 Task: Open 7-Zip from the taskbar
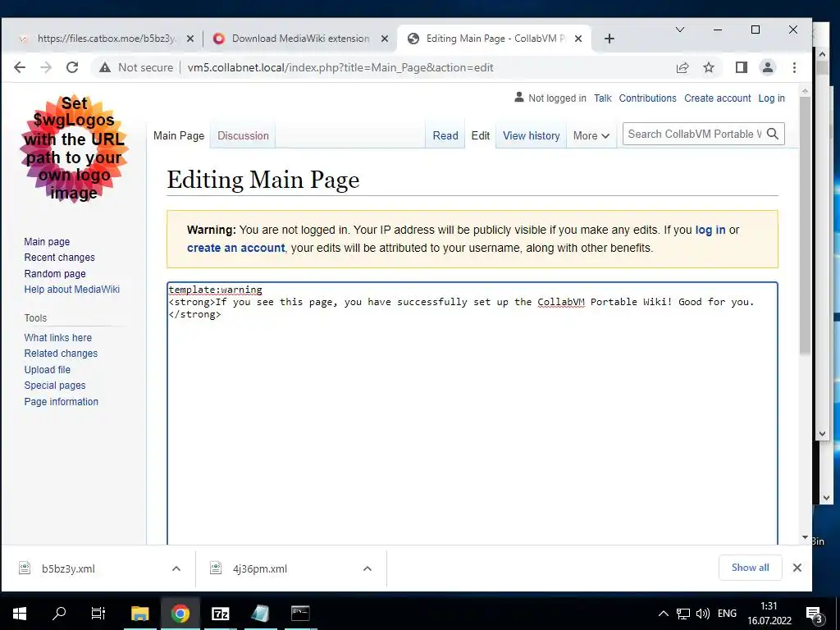coord(220,614)
